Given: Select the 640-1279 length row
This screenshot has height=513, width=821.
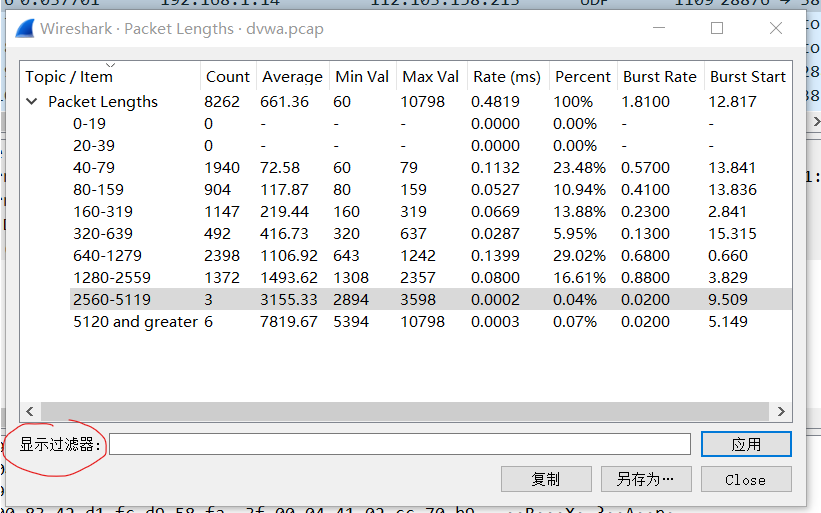Looking at the screenshot, I should [430, 255].
